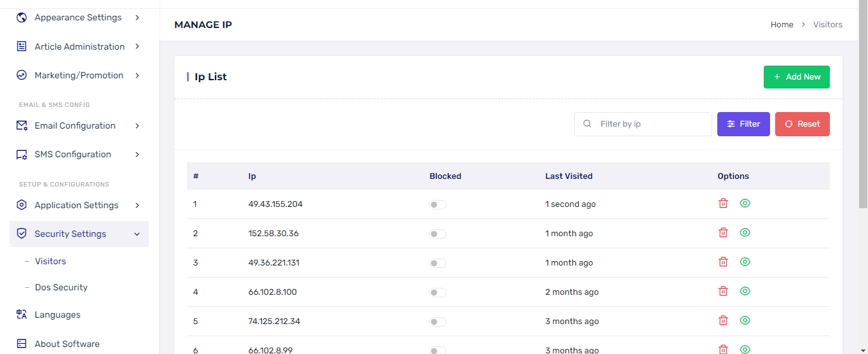Toggle Blocked switch for 49.43.155.204
868x354 pixels.
tap(437, 204)
